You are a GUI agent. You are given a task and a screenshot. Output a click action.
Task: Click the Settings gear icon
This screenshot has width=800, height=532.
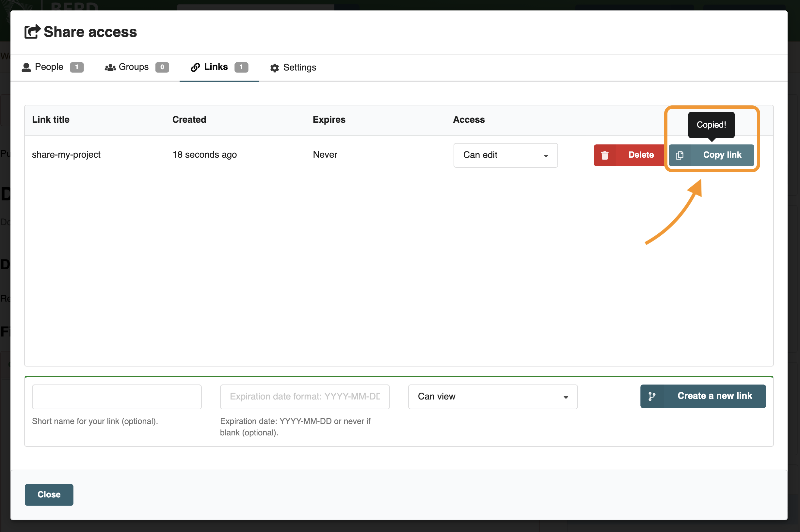(275, 68)
